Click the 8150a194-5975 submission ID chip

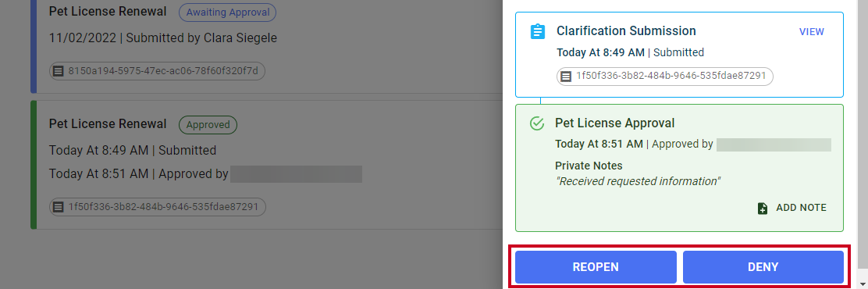(x=157, y=71)
